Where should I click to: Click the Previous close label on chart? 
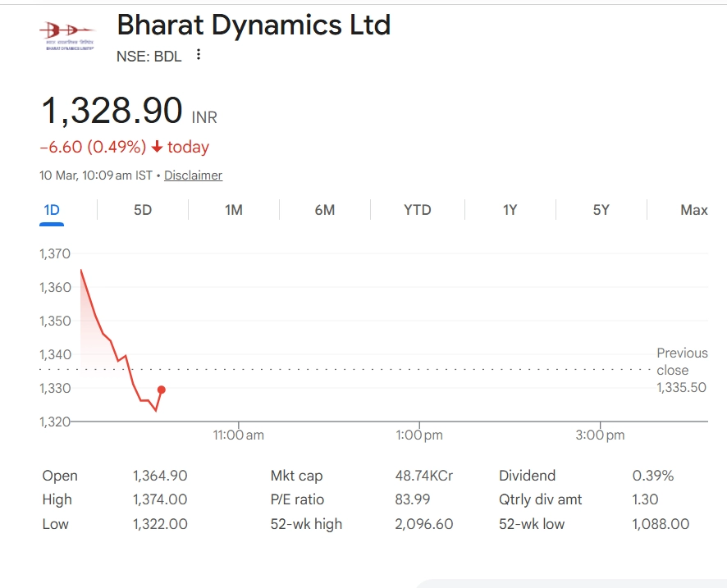pyautogui.click(x=681, y=361)
